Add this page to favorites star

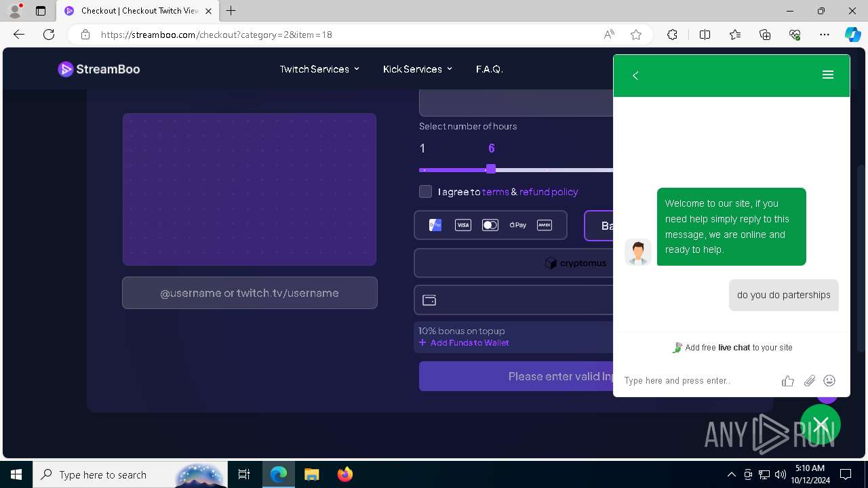[x=636, y=35]
